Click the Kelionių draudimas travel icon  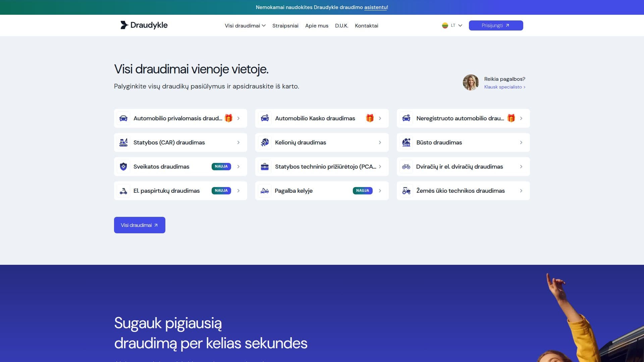point(265,142)
